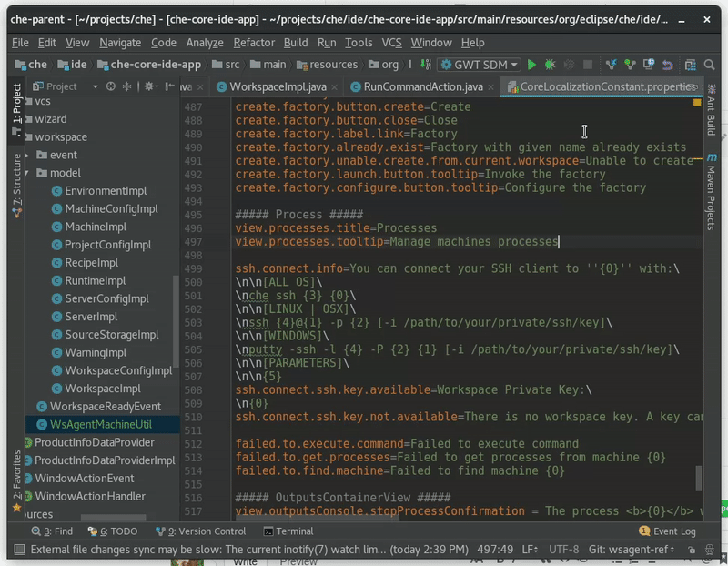Run the GWT SDM configuration
This screenshot has width=728, height=566.
tap(532, 65)
